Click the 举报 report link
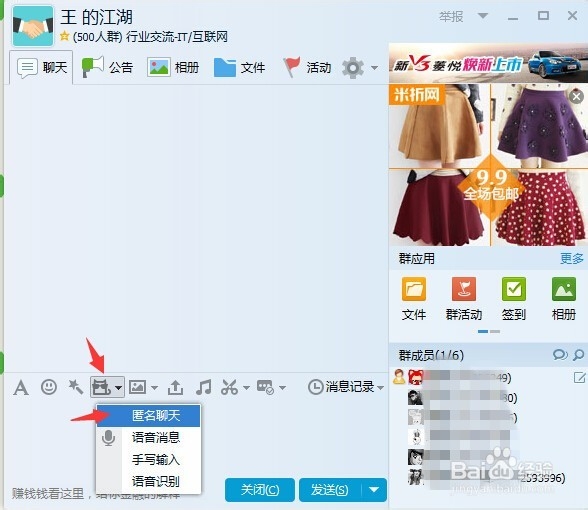The image size is (588, 510). pyautogui.click(x=452, y=16)
